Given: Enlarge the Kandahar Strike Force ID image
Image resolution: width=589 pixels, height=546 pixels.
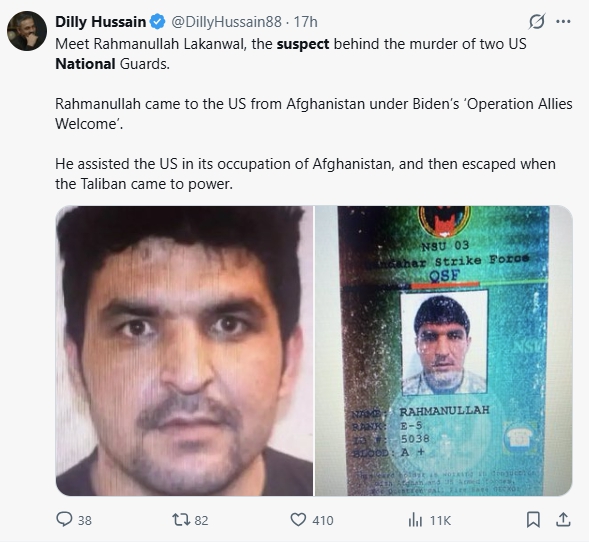Looking at the screenshot, I should 444,351.
